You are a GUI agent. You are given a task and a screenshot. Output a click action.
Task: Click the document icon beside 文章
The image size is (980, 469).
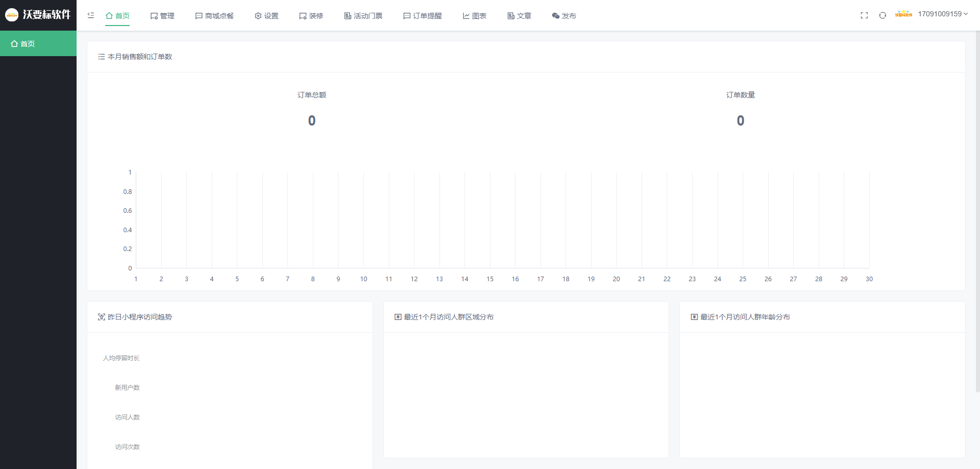511,16
